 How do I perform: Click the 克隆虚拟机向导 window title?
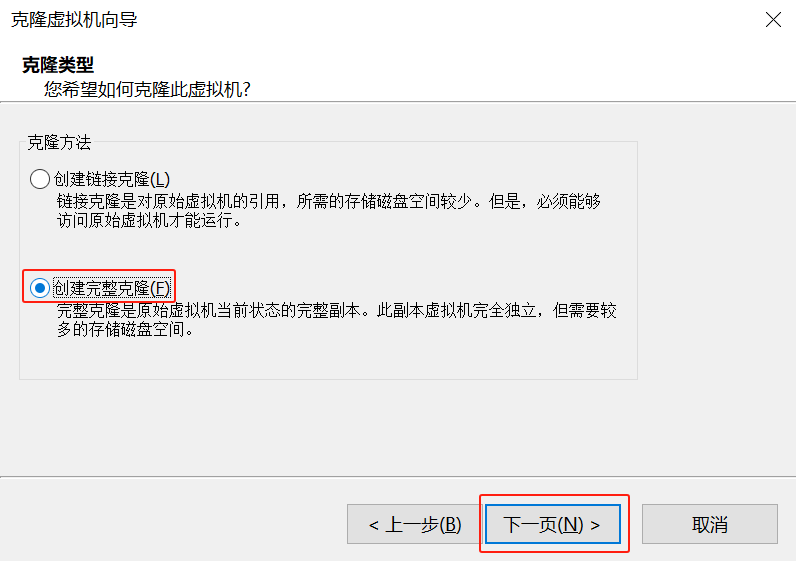74,20
